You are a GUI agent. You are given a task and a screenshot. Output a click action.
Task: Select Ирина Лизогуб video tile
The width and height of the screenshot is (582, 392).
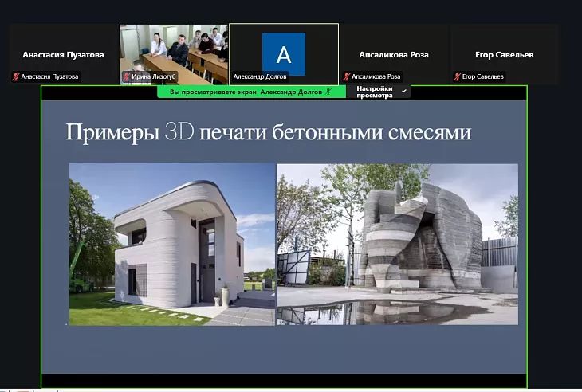click(x=174, y=54)
